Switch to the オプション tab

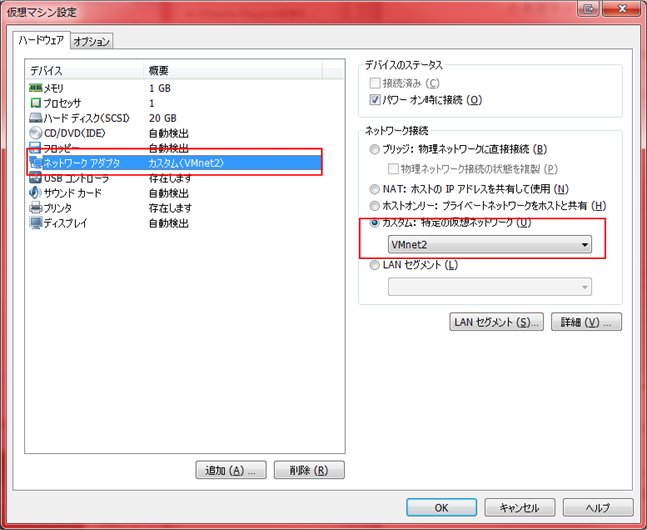point(93,41)
